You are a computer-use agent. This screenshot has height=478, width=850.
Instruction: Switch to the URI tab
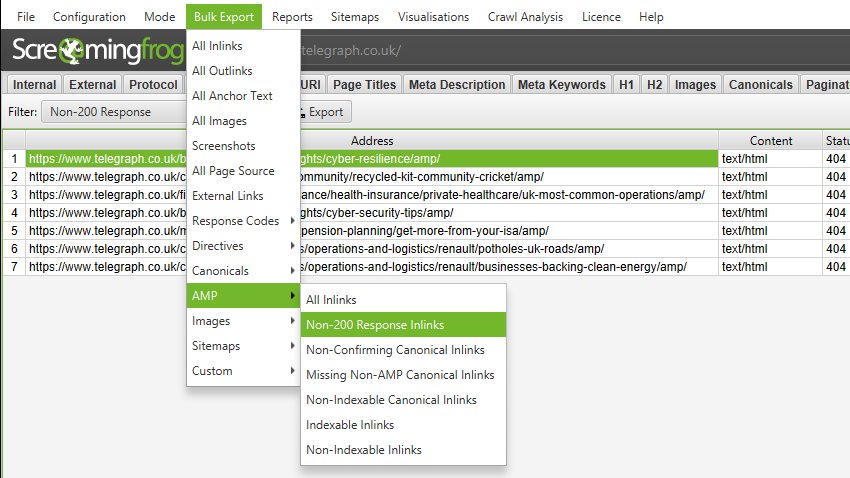pyautogui.click(x=311, y=85)
